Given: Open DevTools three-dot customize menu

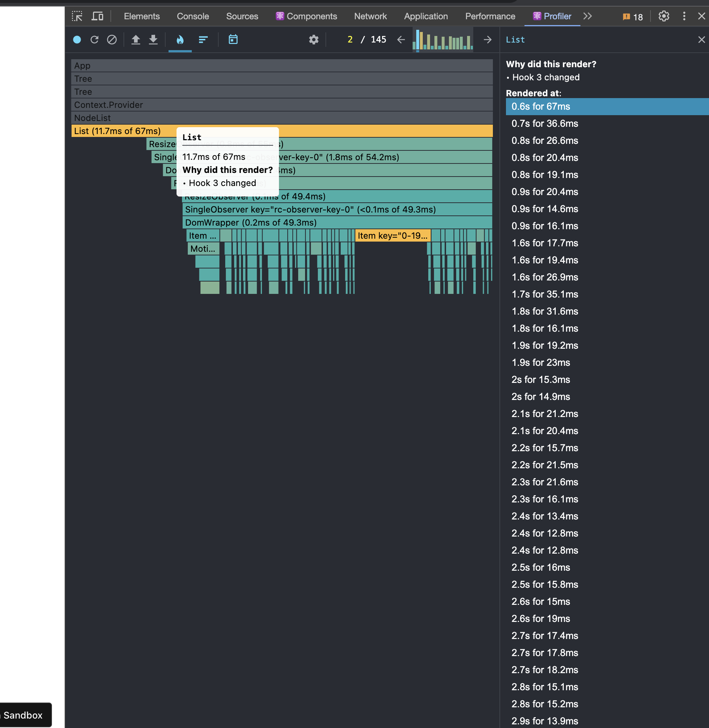Looking at the screenshot, I should 684,16.
